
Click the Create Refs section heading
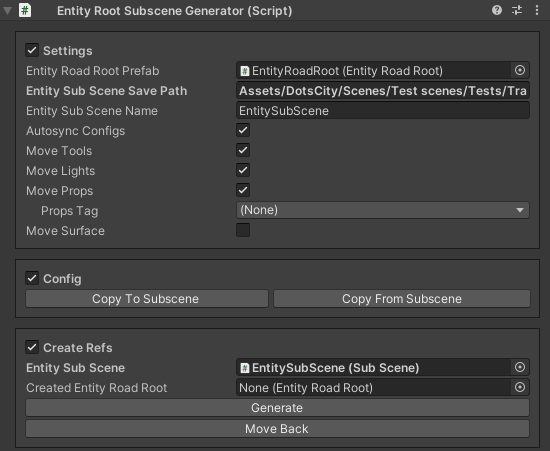pyautogui.click(x=78, y=348)
